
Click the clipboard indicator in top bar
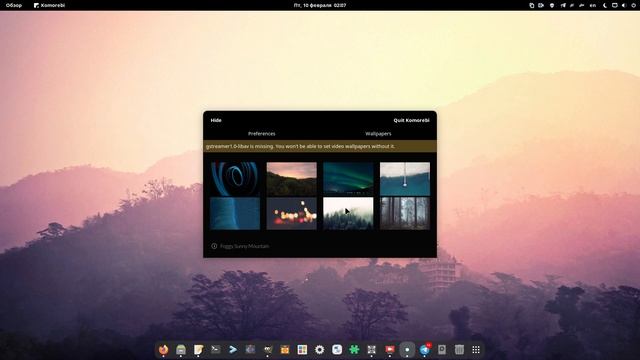pos(531,5)
